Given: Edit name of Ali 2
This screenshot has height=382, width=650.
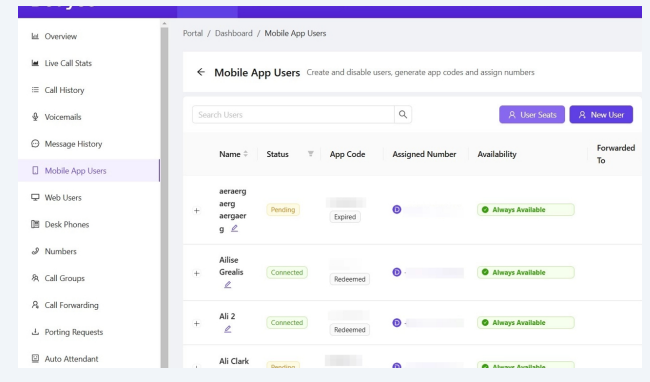Looking at the screenshot, I should coord(228,329).
